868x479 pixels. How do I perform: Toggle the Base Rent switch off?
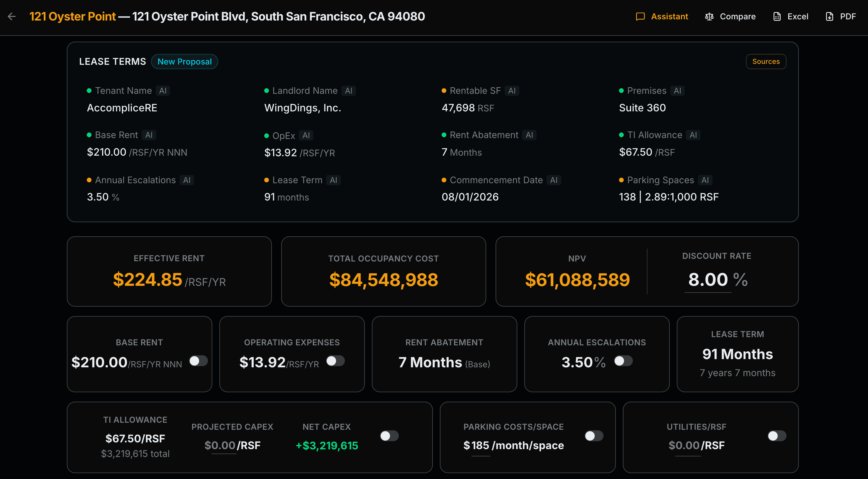[198, 361]
